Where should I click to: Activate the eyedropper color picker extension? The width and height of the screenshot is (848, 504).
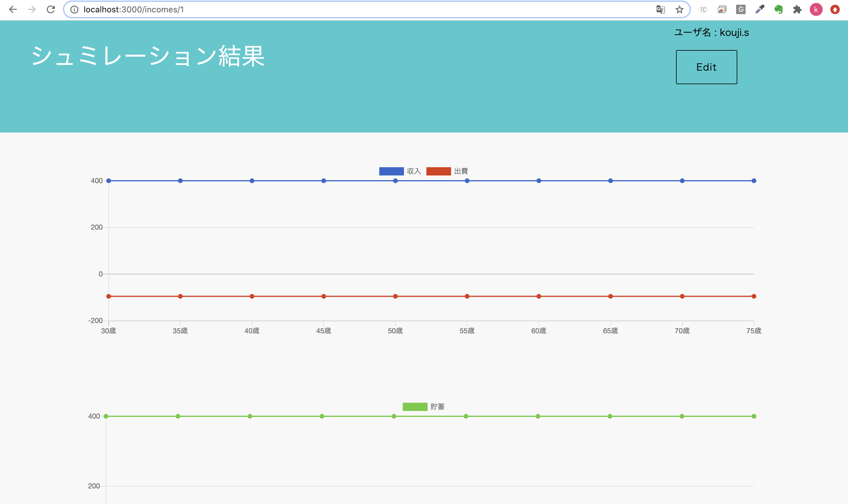[760, 9]
